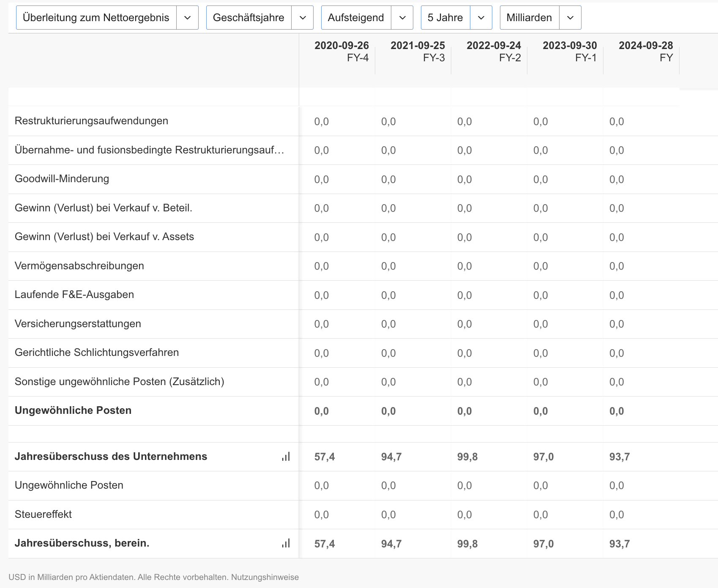The width and height of the screenshot is (718, 588).
Task: Click Versicherungserstattungen value for 2021-09-25
Action: pos(388,324)
